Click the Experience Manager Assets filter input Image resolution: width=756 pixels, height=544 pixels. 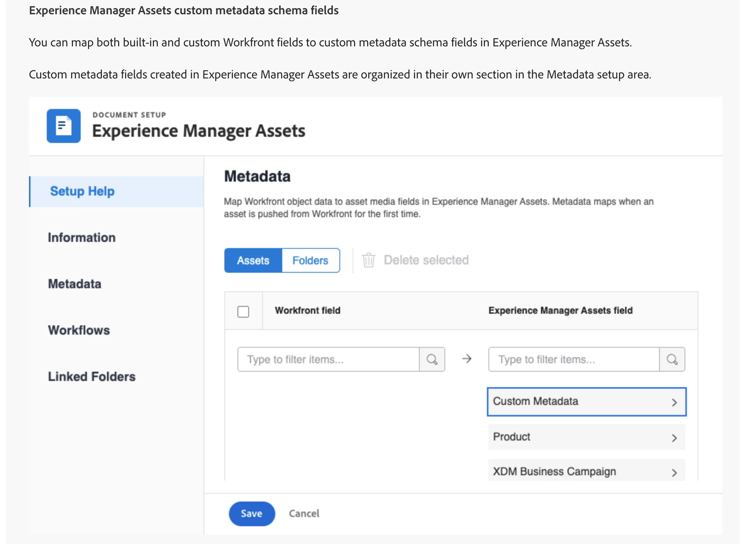[573, 359]
